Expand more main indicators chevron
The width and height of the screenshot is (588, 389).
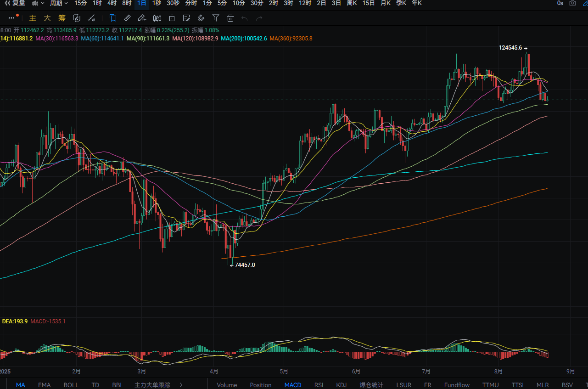[x=181, y=385]
